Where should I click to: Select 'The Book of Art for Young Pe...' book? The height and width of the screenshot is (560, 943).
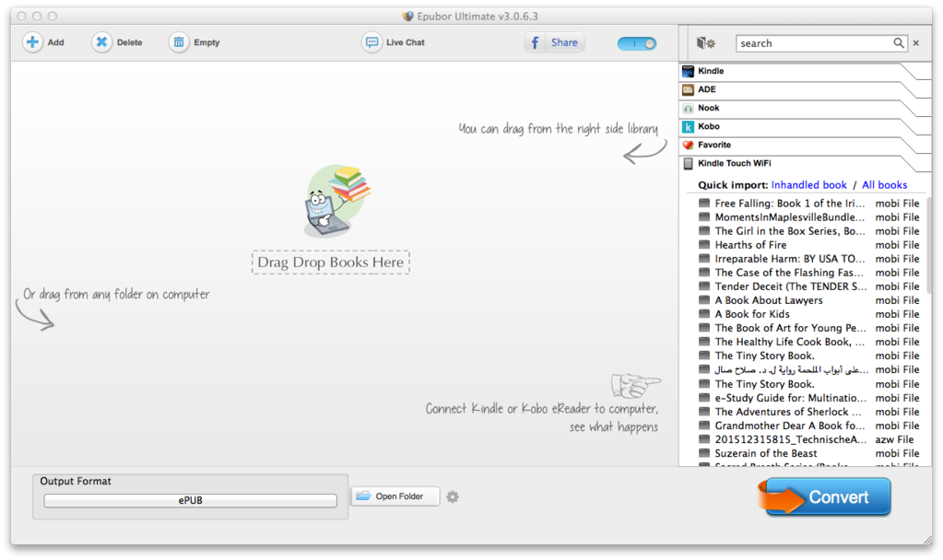click(x=808, y=328)
